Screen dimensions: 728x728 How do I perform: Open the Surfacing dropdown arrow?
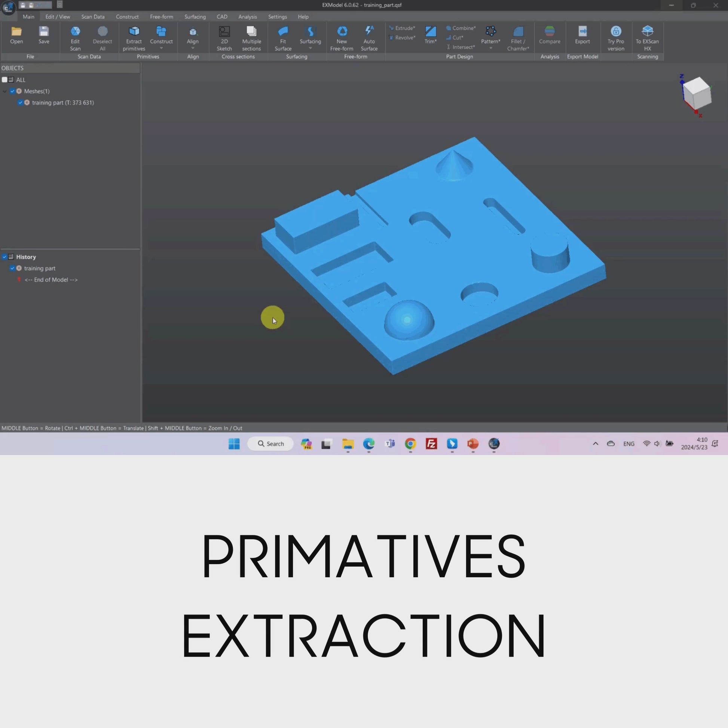pyautogui.click(x=310, y=48)
